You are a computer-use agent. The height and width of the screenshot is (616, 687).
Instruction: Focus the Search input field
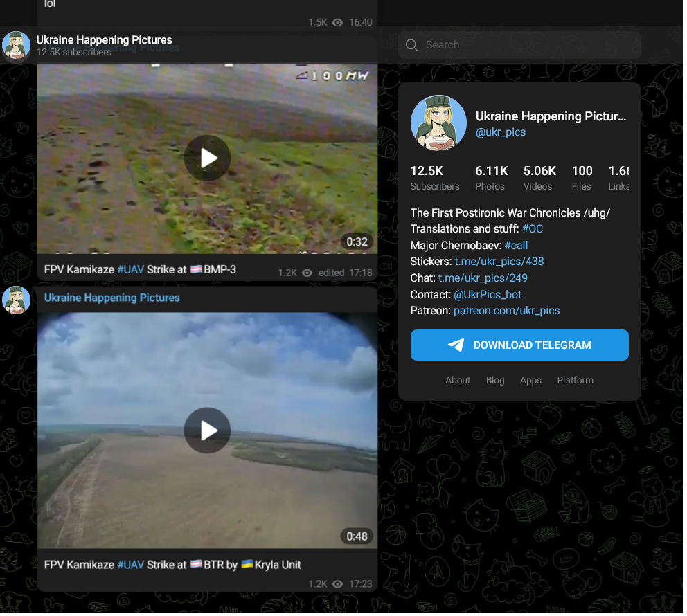point(519,45)
